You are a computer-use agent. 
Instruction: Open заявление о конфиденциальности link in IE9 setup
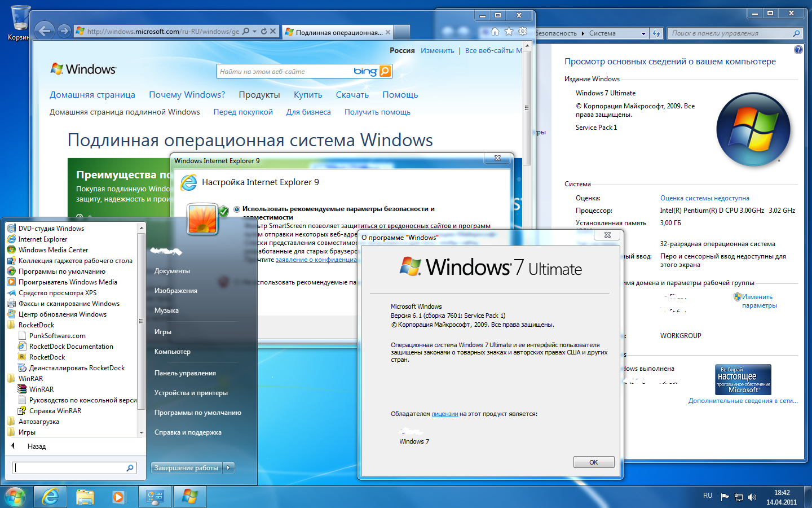click(316, 260)
